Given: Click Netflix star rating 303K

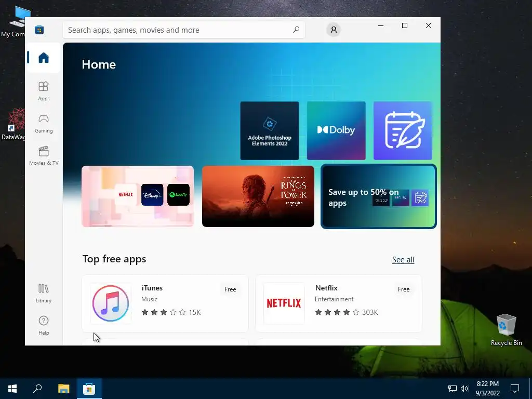Looking at the screenshot, I should coord(347,312).
